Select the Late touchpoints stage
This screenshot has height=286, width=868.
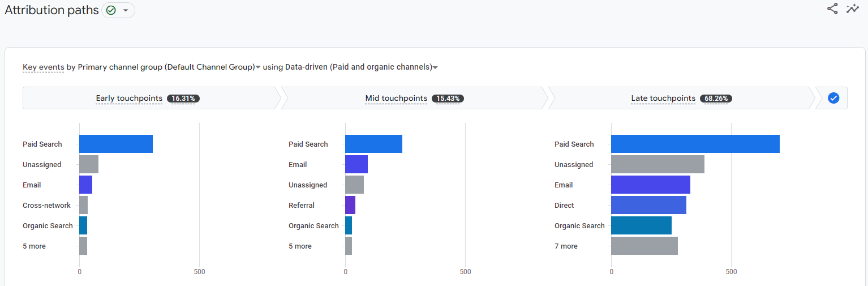tap(681, 98)
